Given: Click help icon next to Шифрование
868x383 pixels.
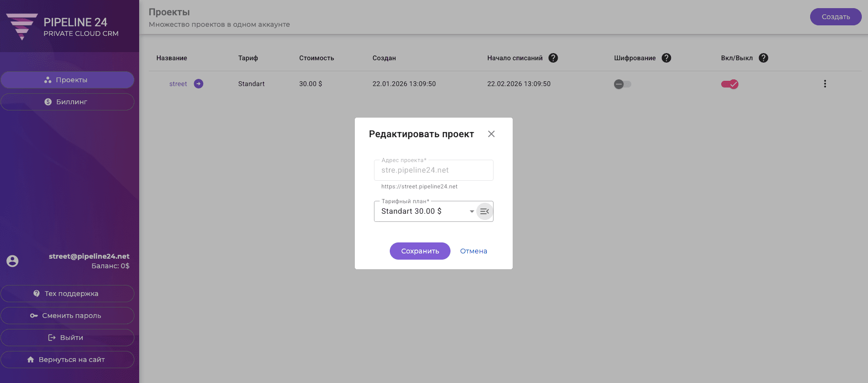Looking at the screenshot, I should [666, 58].
